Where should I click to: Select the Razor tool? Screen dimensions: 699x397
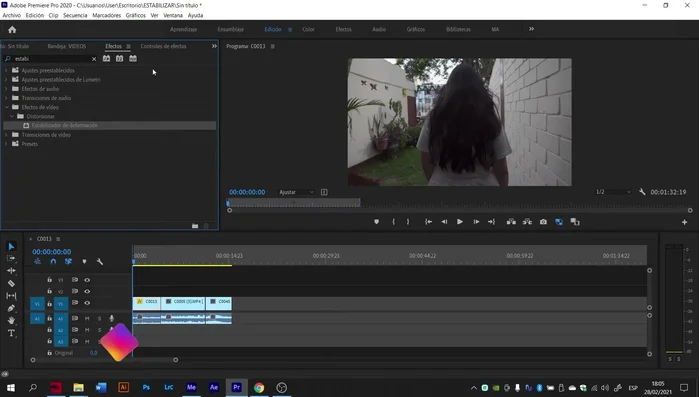[12, 283]
